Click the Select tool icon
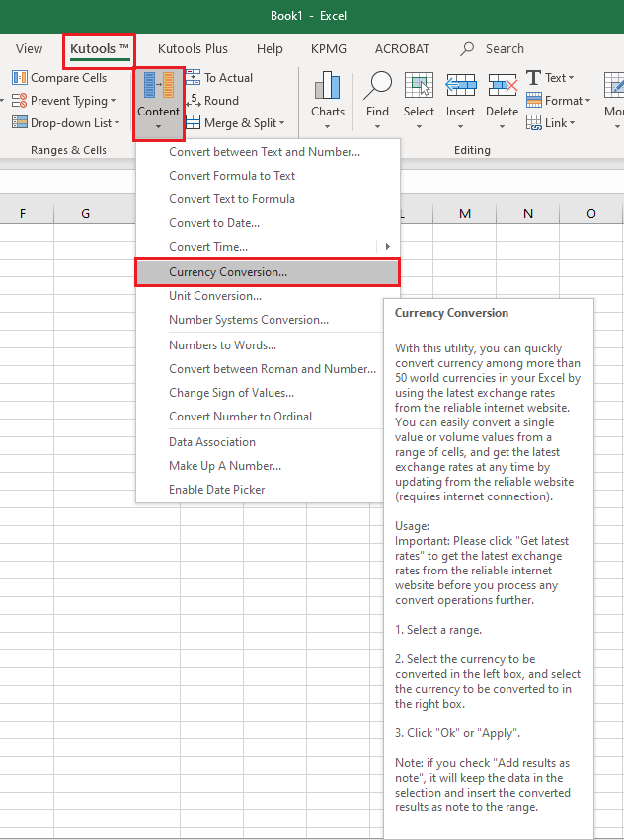Viewport: 624px width, 840px height. point(419,86)
